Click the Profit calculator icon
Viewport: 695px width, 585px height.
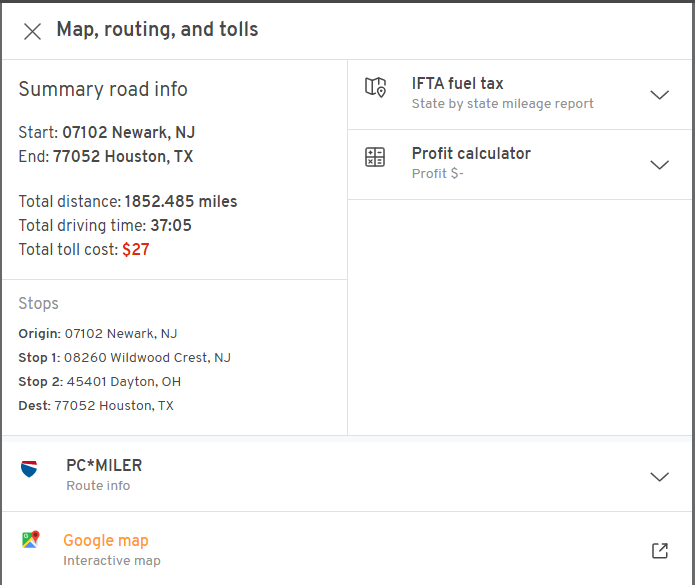pyautogui.click(x=375, y=158)
